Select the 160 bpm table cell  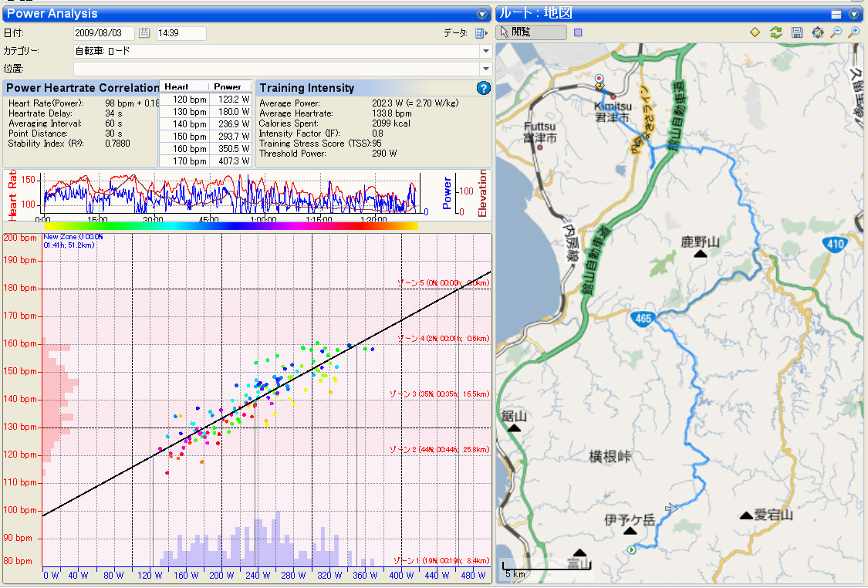184,149
